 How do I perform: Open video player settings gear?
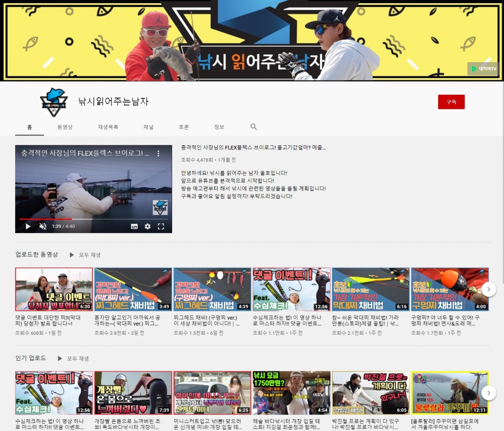click(147, 226)
